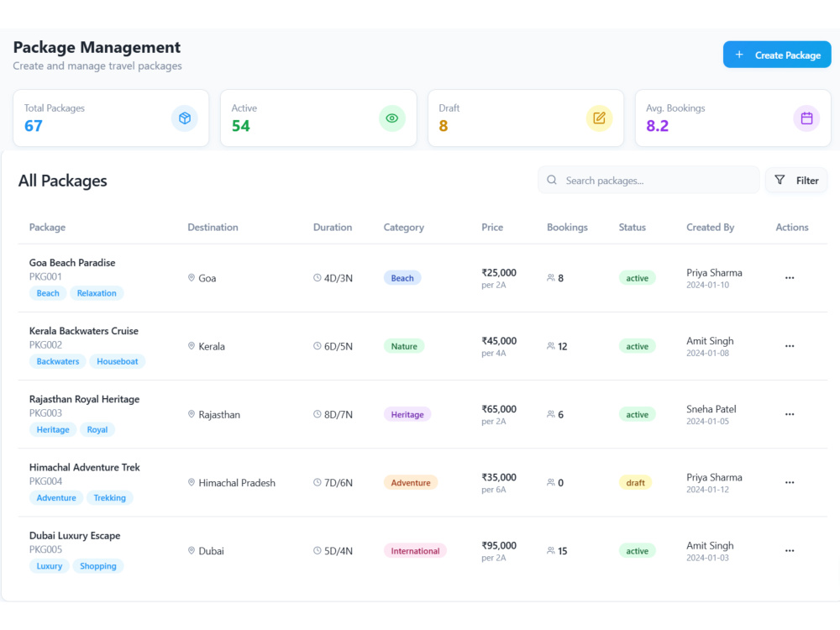This screenshot has width=840, height=630.
Task: Click the draft status badge
Action: point(635,483)
